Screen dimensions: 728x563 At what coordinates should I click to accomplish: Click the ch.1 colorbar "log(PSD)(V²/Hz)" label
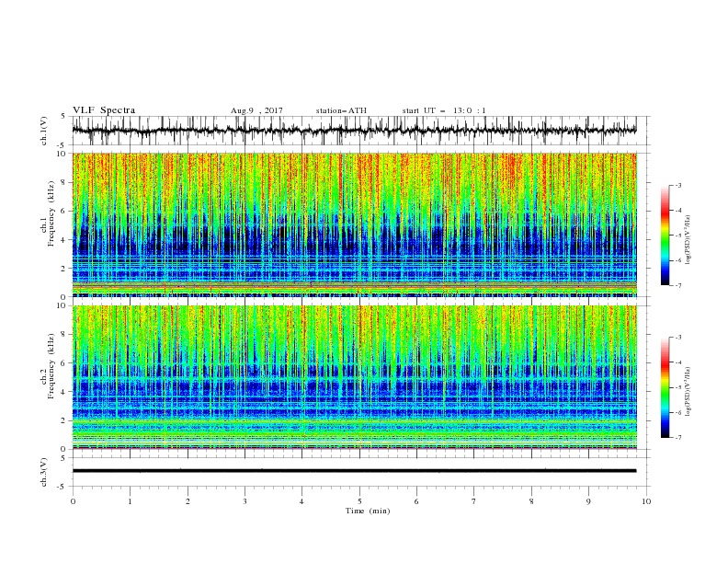pos(688,240)
